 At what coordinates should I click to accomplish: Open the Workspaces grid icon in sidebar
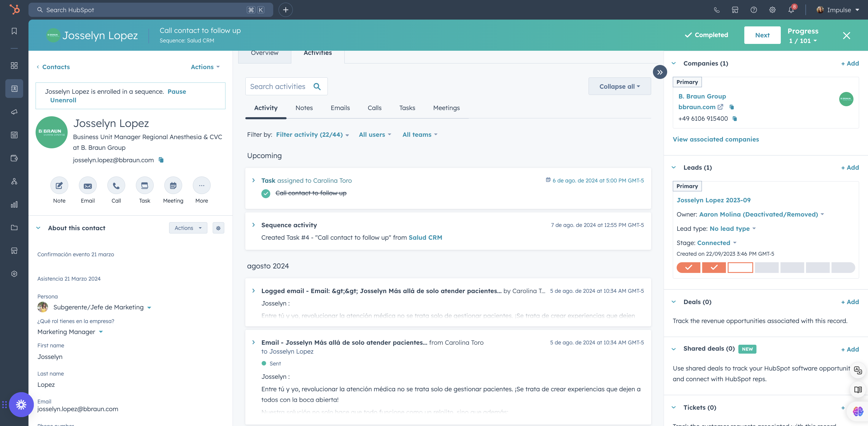point(14,65)
